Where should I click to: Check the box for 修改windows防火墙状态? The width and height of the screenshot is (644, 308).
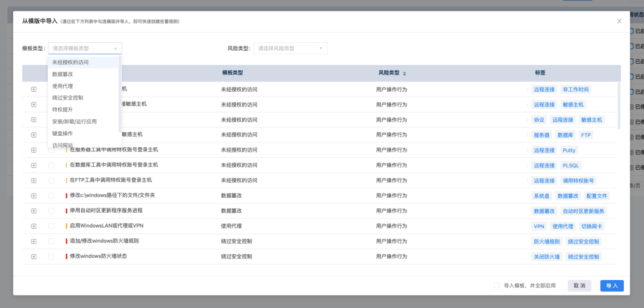(x=51, y=257)
